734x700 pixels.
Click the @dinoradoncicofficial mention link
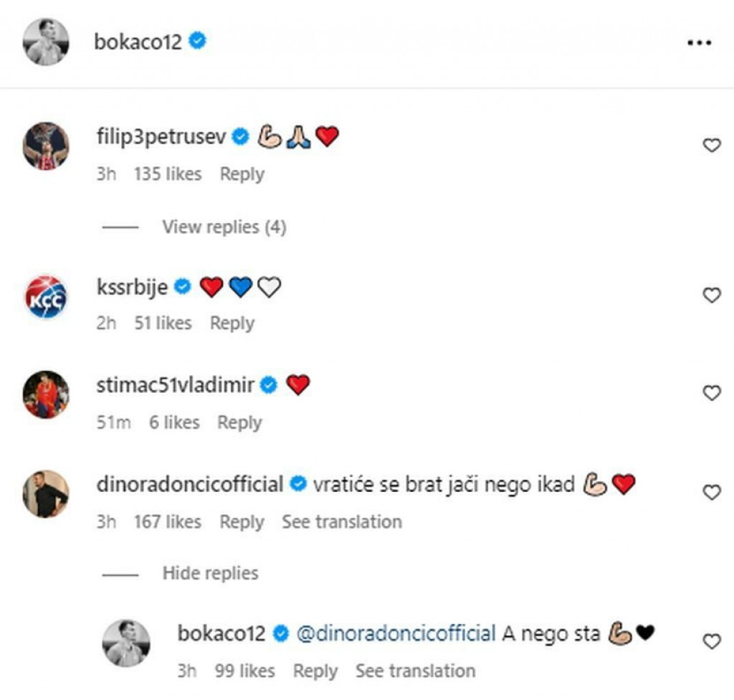tap(396, 634)
